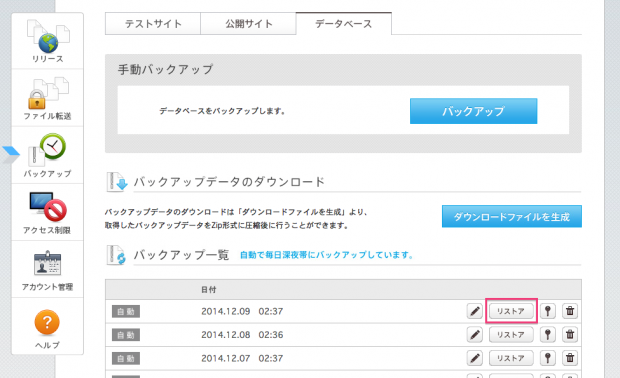Click the download file icon beside バックアップデータのダウンロード
Viewport: 620px width, 378px height.
(x=117, y=182)
